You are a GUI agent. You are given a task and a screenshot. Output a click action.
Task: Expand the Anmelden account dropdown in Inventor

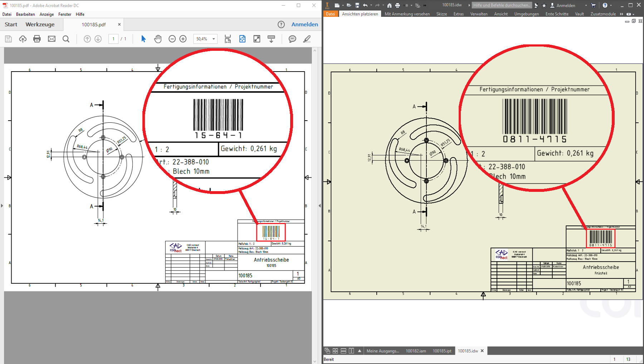(x=586, y=5)
